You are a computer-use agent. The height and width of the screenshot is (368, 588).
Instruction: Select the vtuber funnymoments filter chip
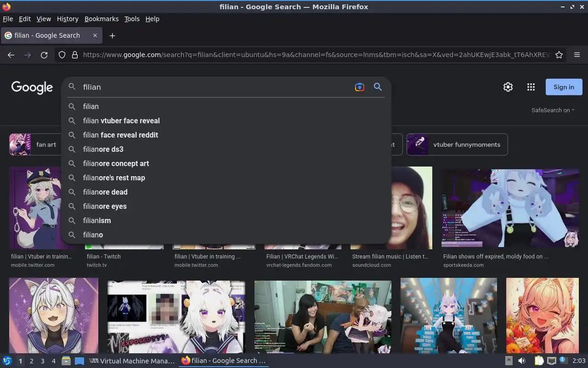point(457,144)
